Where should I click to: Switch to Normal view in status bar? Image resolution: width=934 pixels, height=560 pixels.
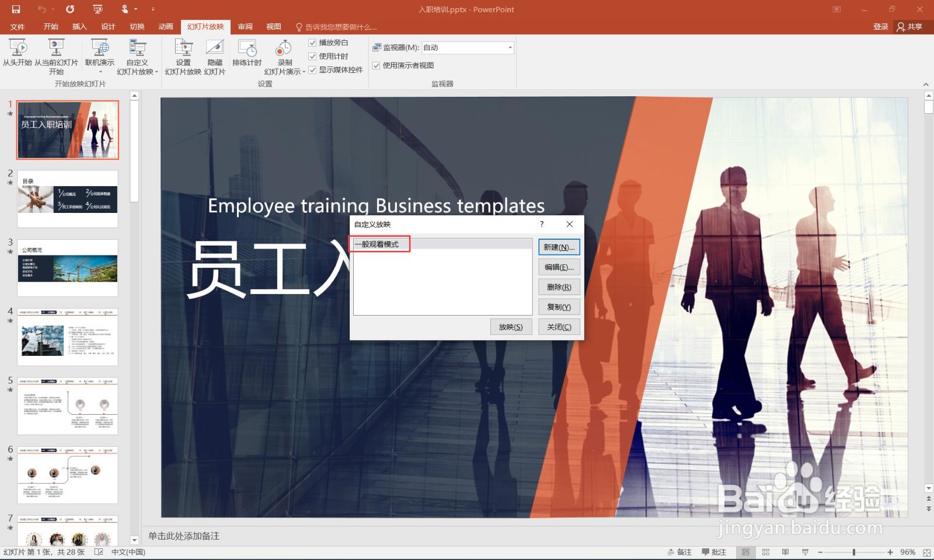(745, 552)
